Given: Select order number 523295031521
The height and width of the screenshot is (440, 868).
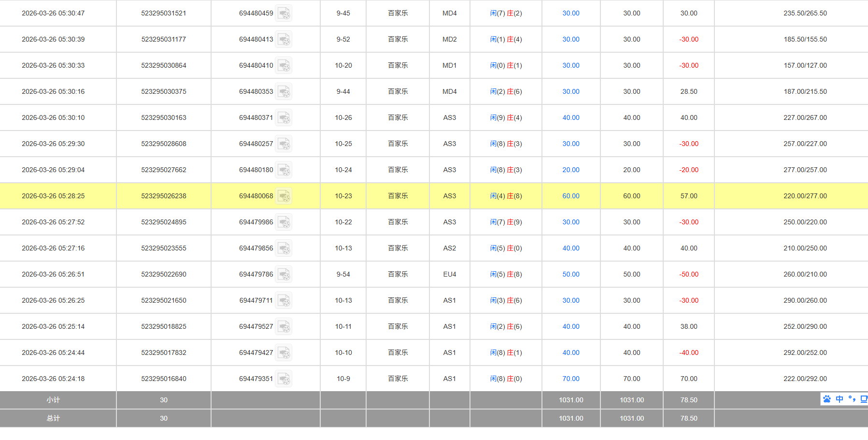Looking at the screenshot, I should point(163,14).
